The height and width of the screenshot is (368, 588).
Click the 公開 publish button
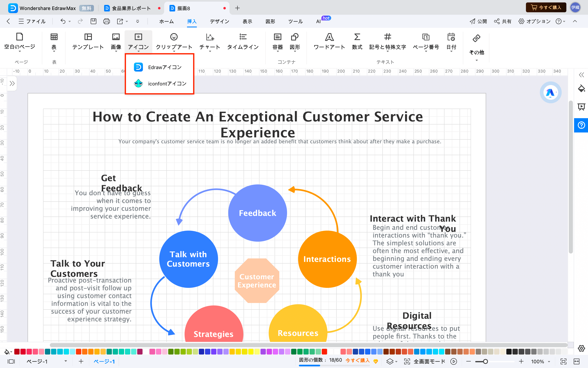tap(478, 21)
